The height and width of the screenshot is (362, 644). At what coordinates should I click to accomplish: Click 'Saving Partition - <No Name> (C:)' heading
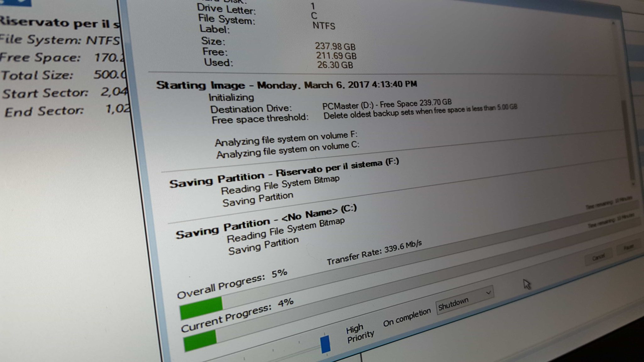tap(266, 222)
